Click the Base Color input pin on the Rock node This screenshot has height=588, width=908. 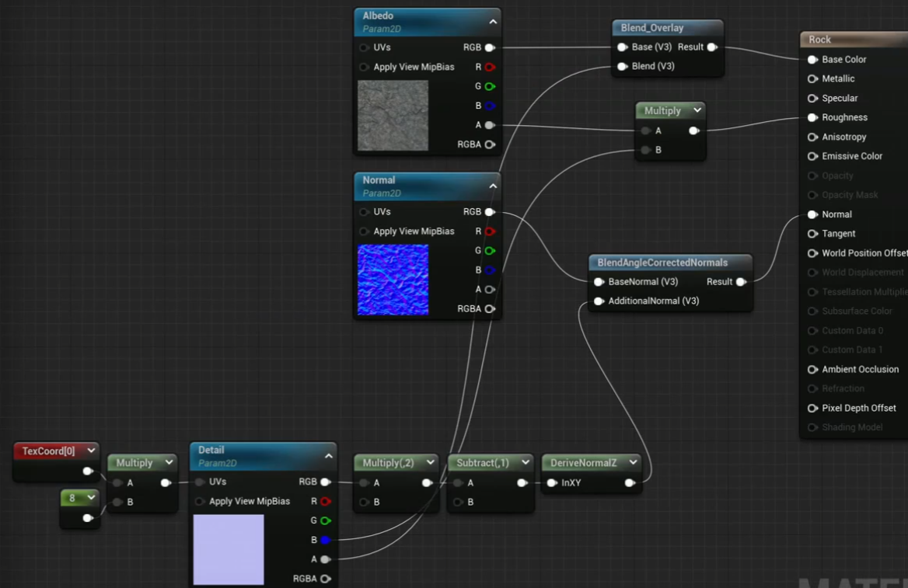coord(811,59)
